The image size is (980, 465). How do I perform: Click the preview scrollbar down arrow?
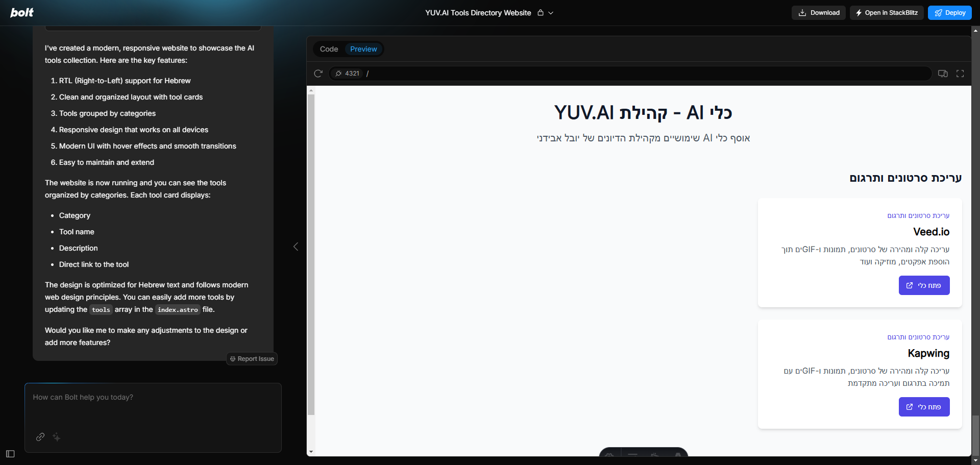coord(311,452)
